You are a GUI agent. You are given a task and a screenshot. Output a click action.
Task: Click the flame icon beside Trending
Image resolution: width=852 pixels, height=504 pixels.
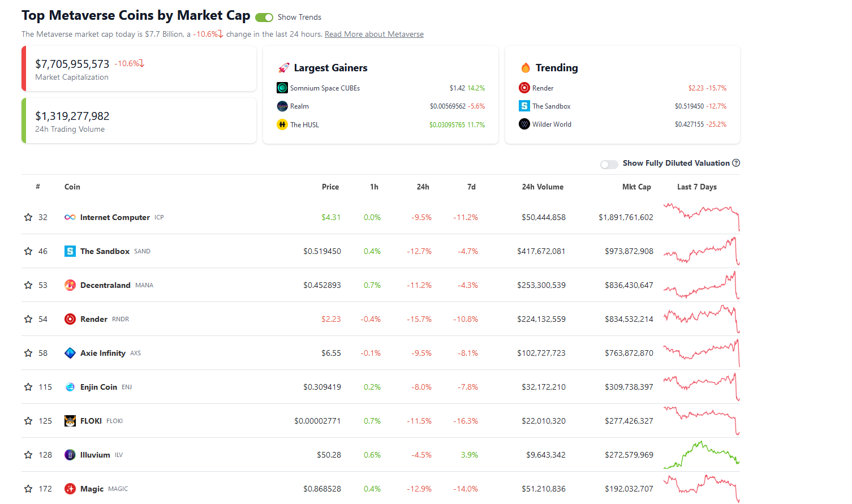(x=526, y=67)
